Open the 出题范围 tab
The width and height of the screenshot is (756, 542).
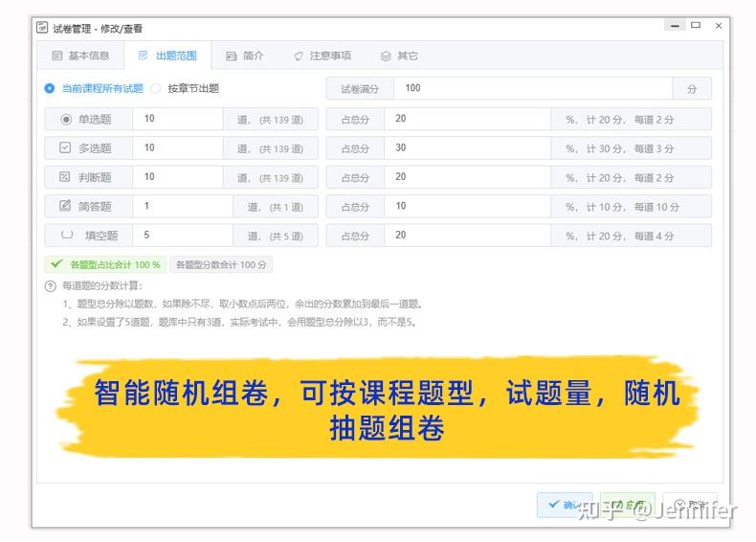tap(167, 56)
